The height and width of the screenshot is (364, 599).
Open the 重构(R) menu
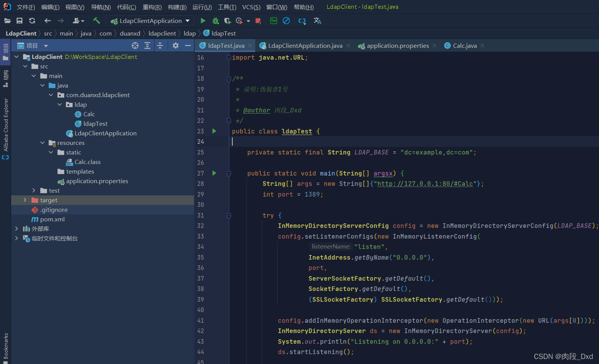(x=152, y=7)
